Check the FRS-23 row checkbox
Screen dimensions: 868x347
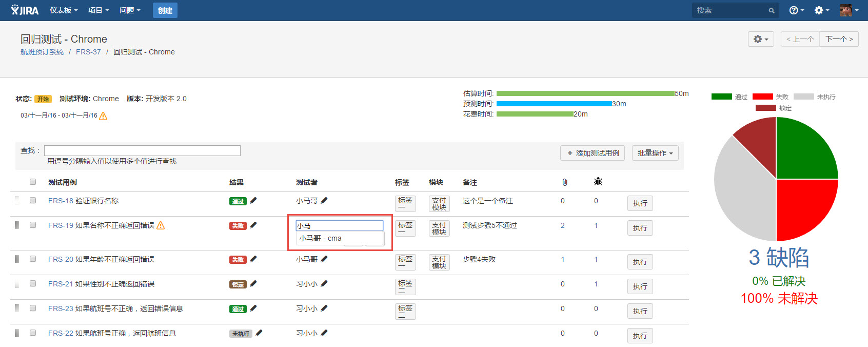click(x=33, y=308)
